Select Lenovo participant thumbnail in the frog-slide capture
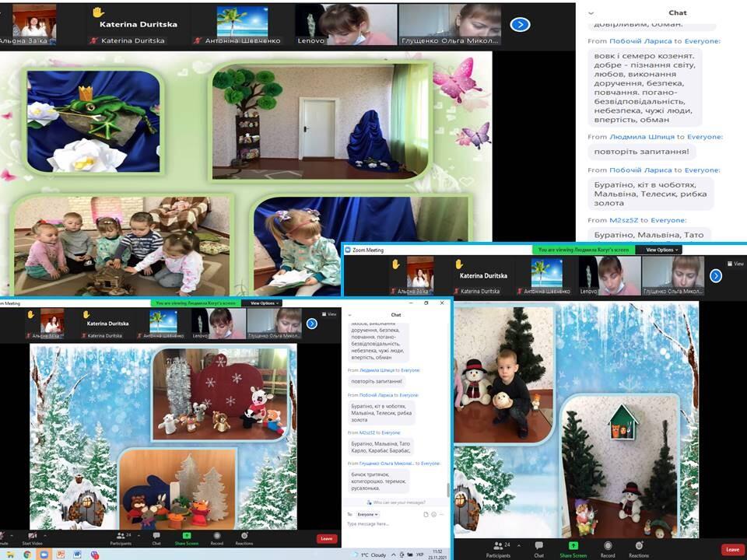Screen dimensions: 747x560 tap(345, 24)
